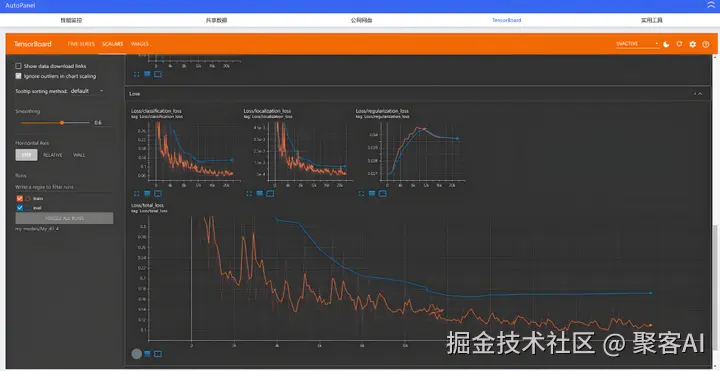Click the reload data refresh icon

pyautogui.click(x=679, y=44)
